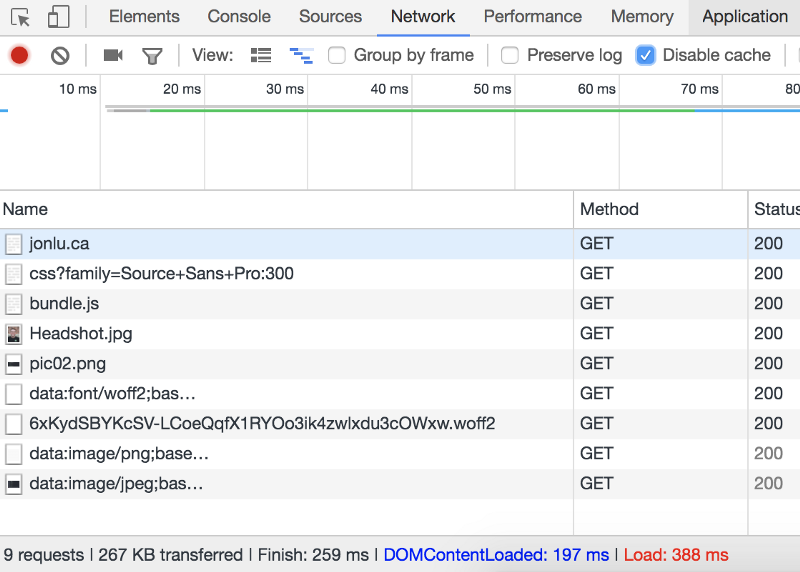Clear the network log with the clear icon
The width and height of the screenshot is (800, 572).
tap(60, 55)
